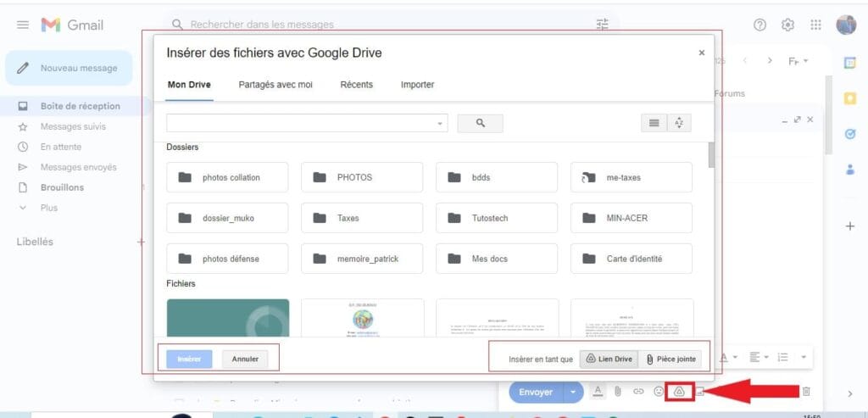Insert files using the Drive icon
The width and height of the screenshot is (868, 418).
click(x=680, y=392)
